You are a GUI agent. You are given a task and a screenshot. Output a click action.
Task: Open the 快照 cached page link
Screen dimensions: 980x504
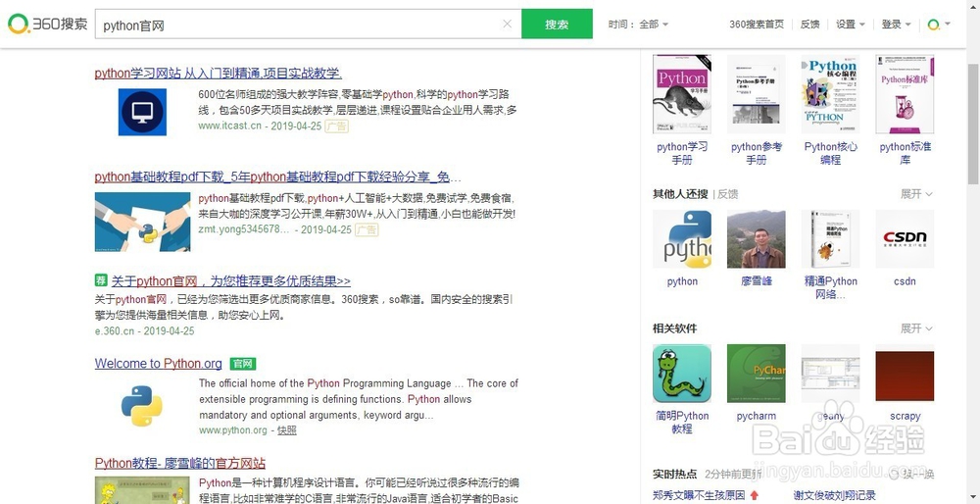click(287, 430)
